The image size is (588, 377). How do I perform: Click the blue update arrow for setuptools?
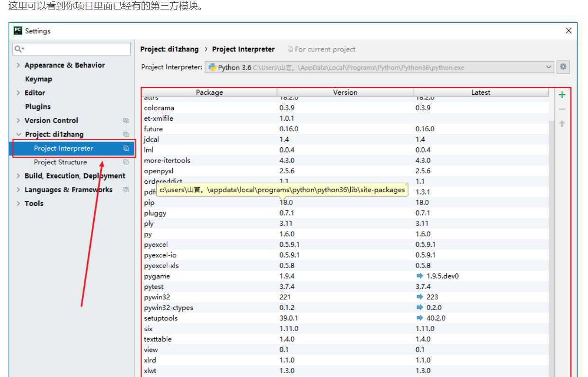tap(419, 318)
